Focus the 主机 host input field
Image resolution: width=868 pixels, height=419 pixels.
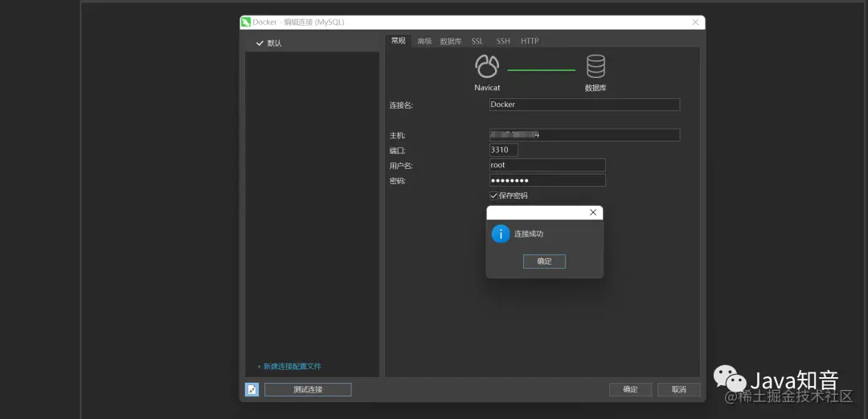coord(584,134)
